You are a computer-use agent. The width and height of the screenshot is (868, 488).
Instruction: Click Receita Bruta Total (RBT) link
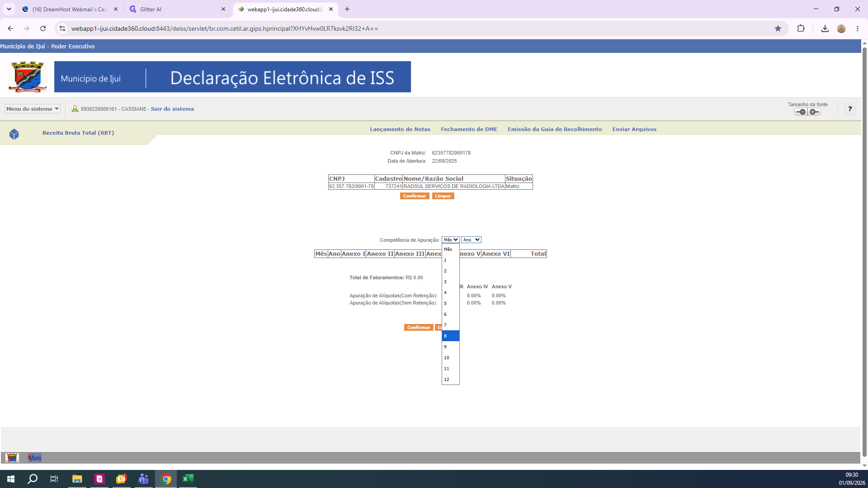(x=78, y=133)
